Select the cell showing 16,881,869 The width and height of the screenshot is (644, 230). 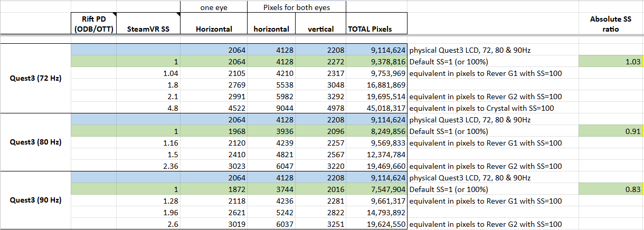point(376,85)
